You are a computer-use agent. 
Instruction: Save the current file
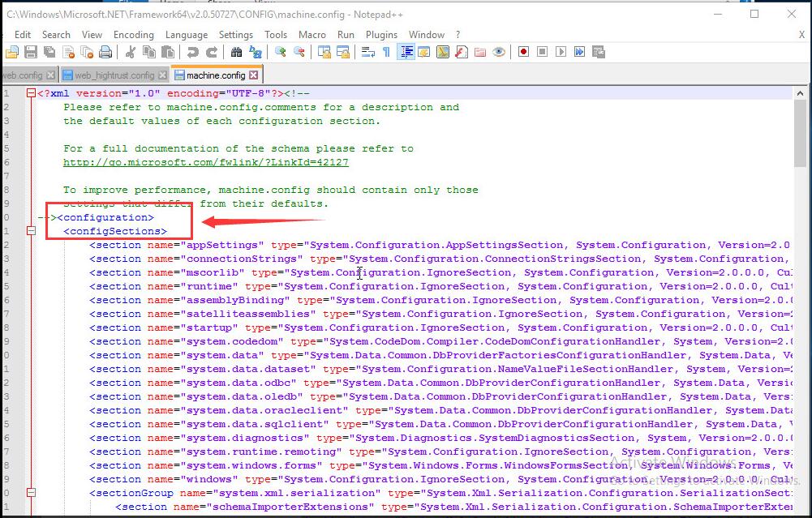[29, 51]
